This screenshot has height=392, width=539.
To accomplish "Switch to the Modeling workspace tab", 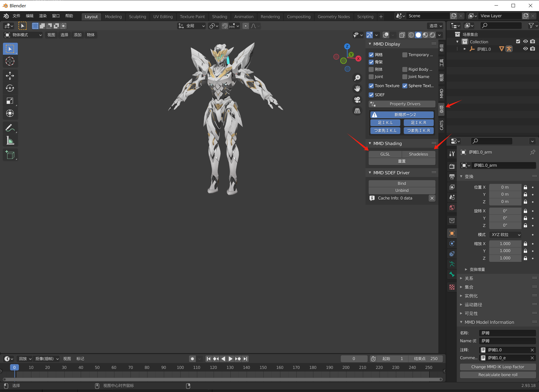I will tap(113, 17).
